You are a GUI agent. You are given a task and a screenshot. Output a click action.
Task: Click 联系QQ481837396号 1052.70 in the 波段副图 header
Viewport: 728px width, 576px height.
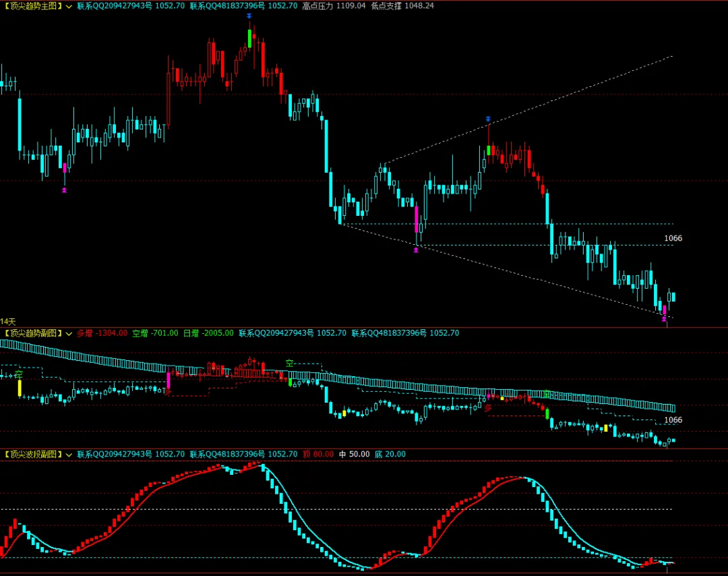(244, 455)
